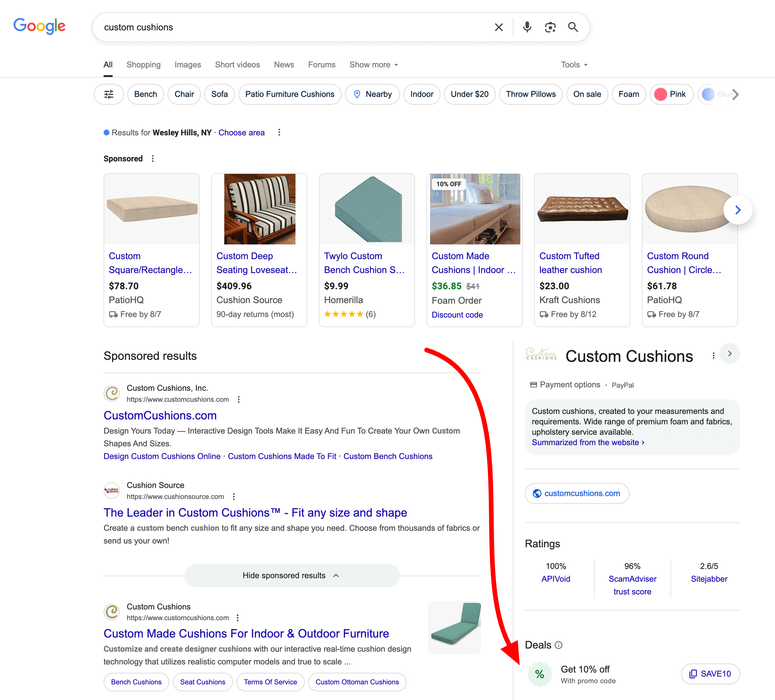Open three-dot menu for Custom Cushions, Inc. ad
The image size is (775, 700).
pos(239,399)
